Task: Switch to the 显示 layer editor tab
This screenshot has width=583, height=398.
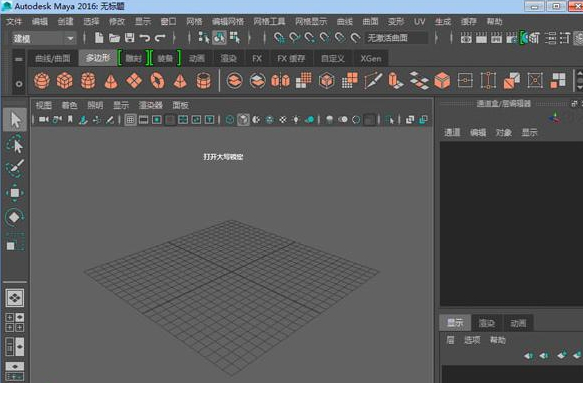Action: 455,323
